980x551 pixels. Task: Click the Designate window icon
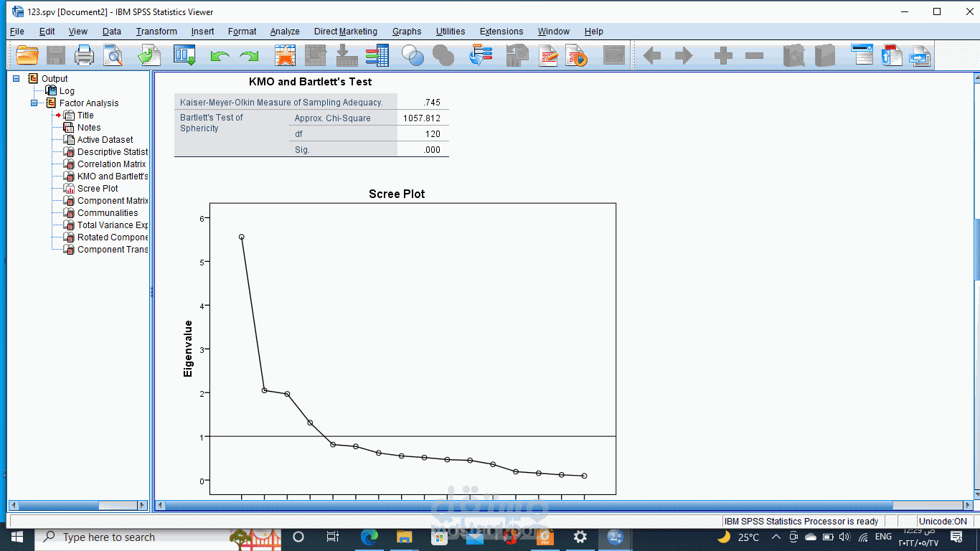(517, 55)
